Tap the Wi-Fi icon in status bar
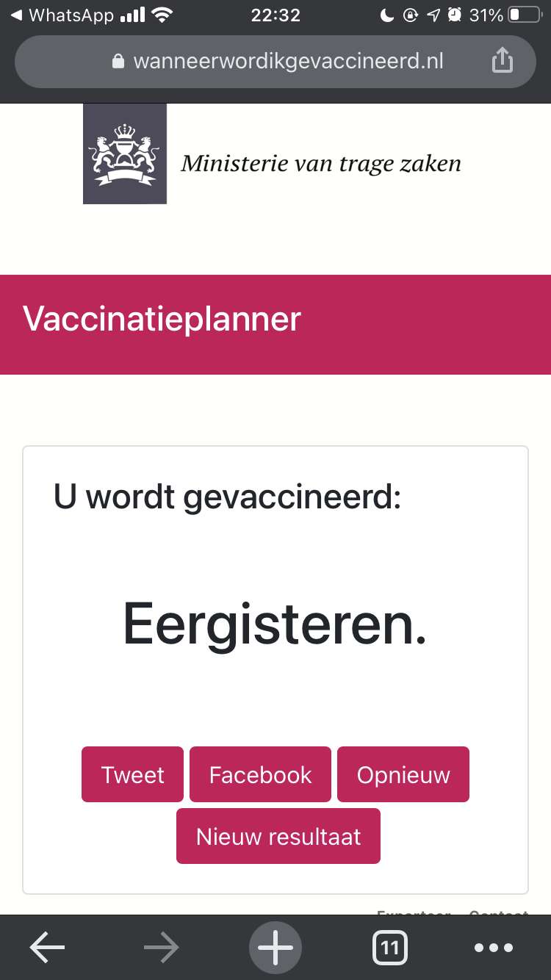The width and height of the screenshot is (551, 980). tap(162, 15)
